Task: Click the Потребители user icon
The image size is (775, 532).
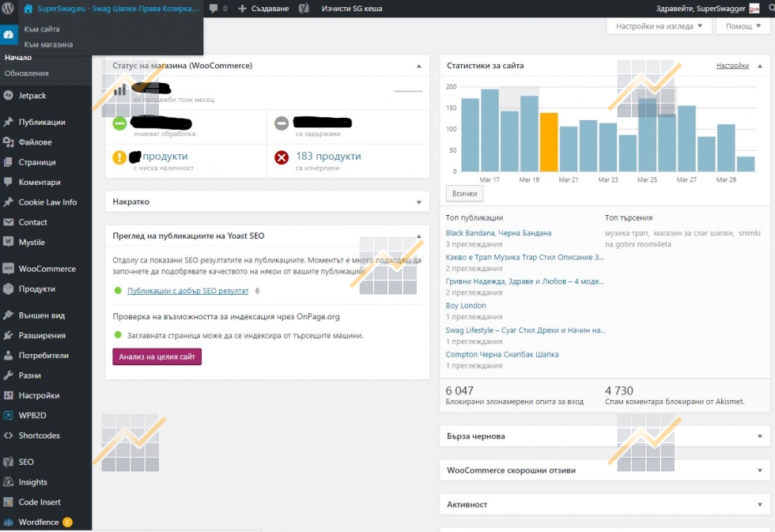Action: pos(8,355)
